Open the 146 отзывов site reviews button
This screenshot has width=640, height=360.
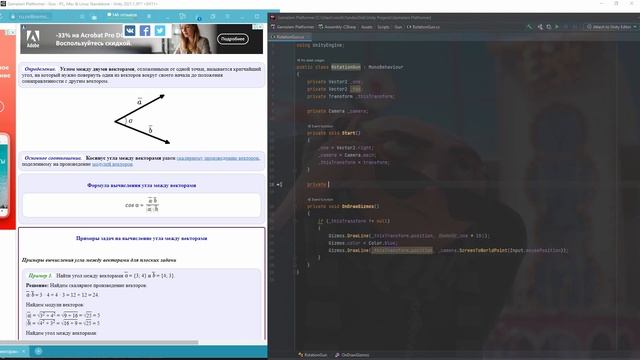(122, 15)
